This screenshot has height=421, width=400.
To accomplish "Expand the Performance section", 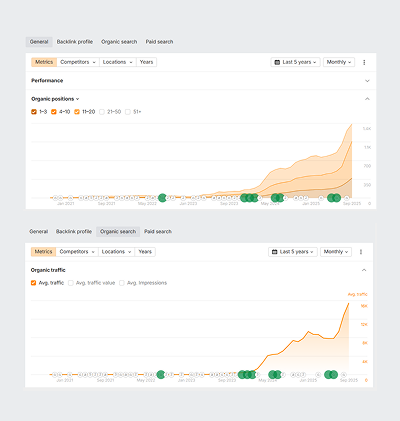I will [367, 81].
